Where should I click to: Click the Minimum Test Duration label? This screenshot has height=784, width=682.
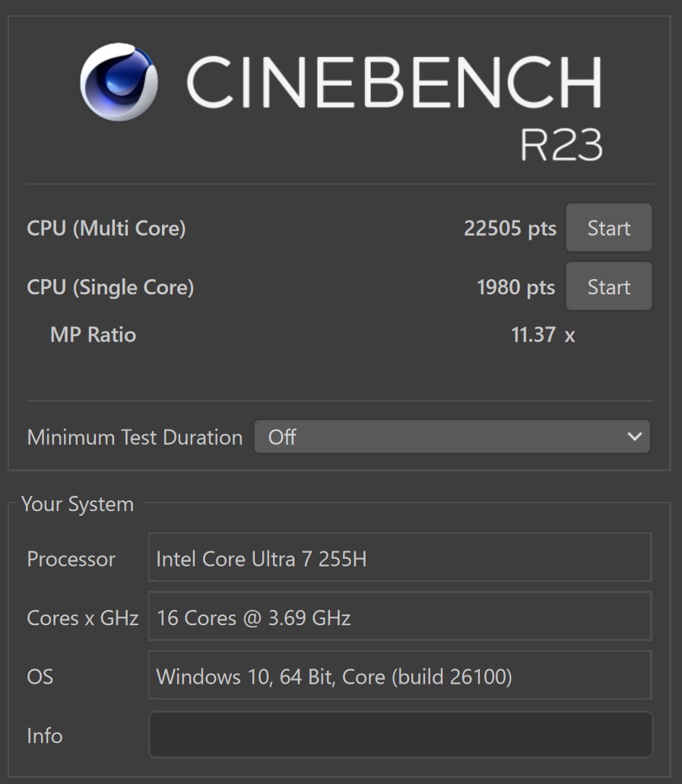coord(135,437)
